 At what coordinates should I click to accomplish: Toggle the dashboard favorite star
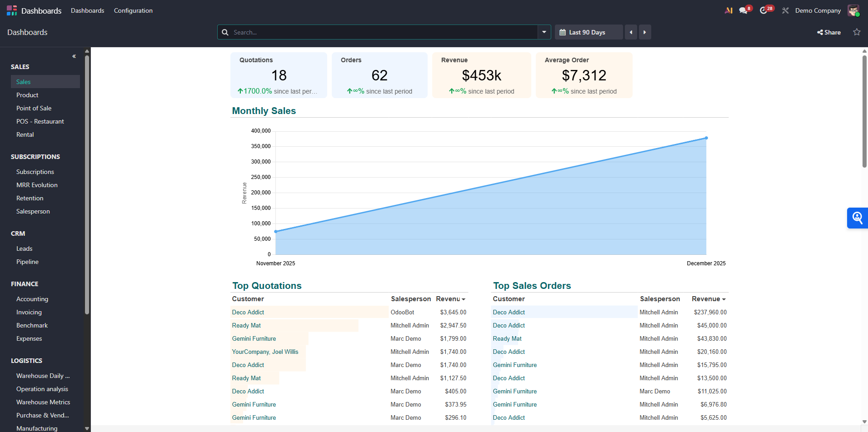[857, 32]
